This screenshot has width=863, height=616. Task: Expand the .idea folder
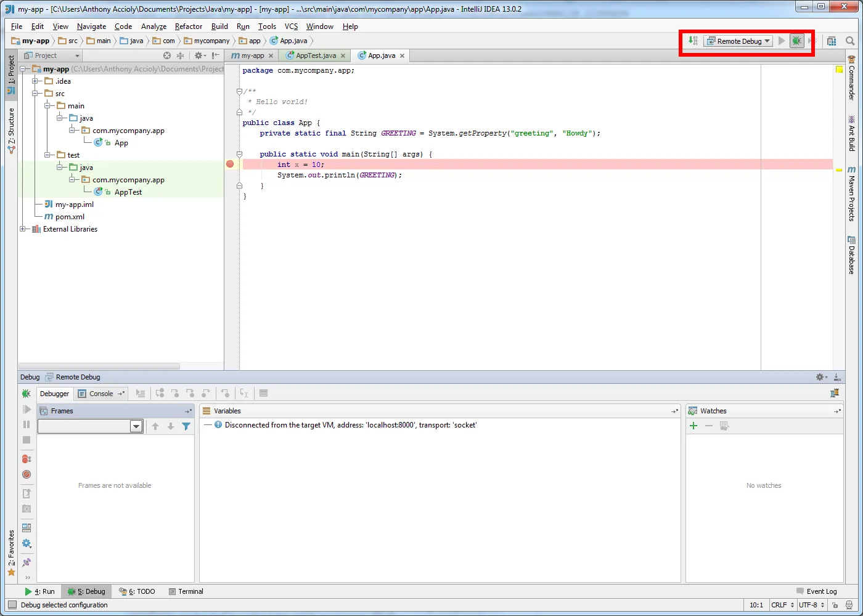click(x=35, y=81)
